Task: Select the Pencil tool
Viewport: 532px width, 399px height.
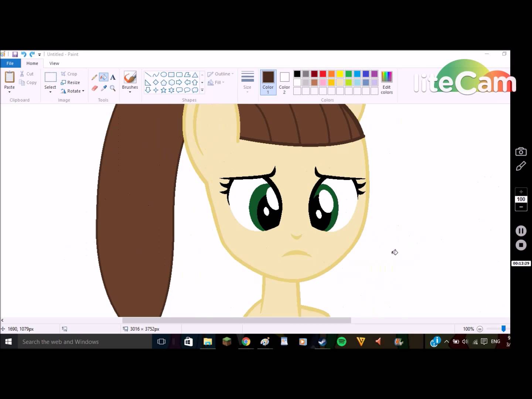Action: coord(94,77)
